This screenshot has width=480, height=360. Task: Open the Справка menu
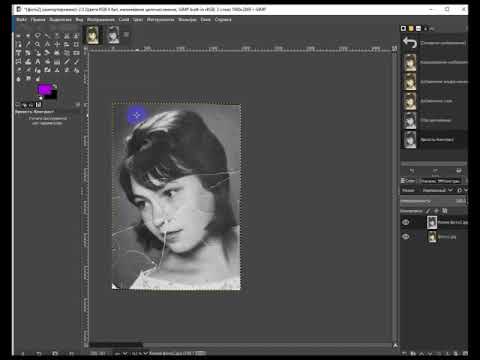(x=223, y=20)
